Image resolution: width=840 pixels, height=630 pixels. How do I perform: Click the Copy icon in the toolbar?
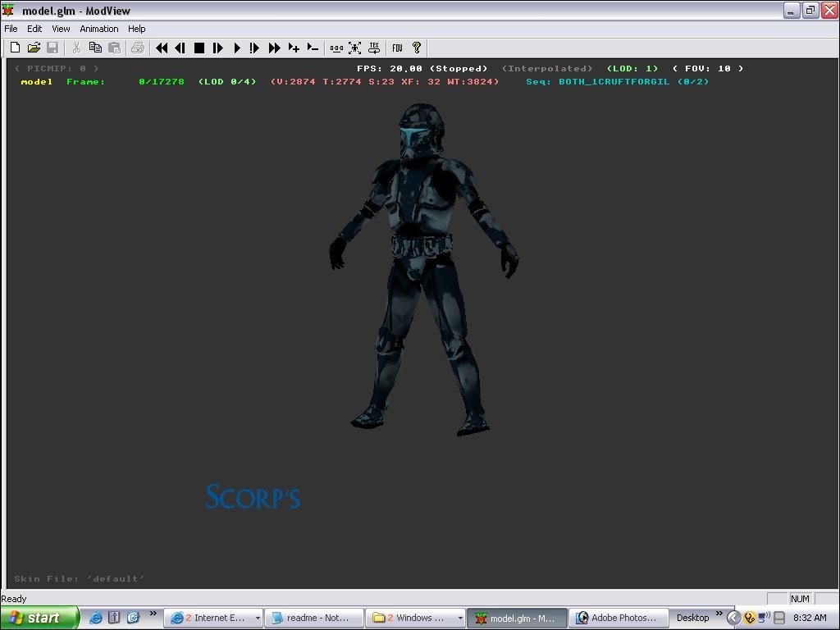click(x=95, y=48)
